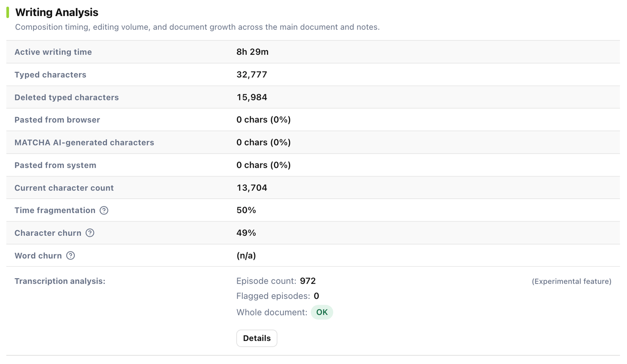
Task: Select the Experimental feature note
Action: (571, 282)
